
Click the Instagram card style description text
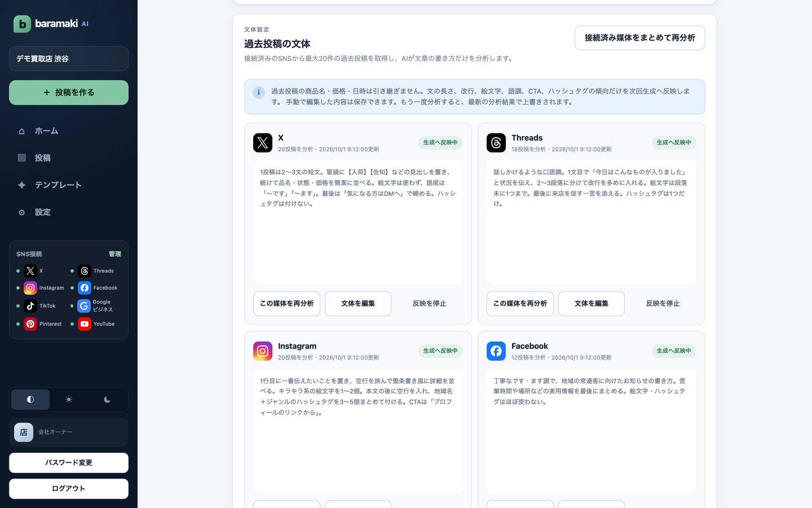point(358,397)
